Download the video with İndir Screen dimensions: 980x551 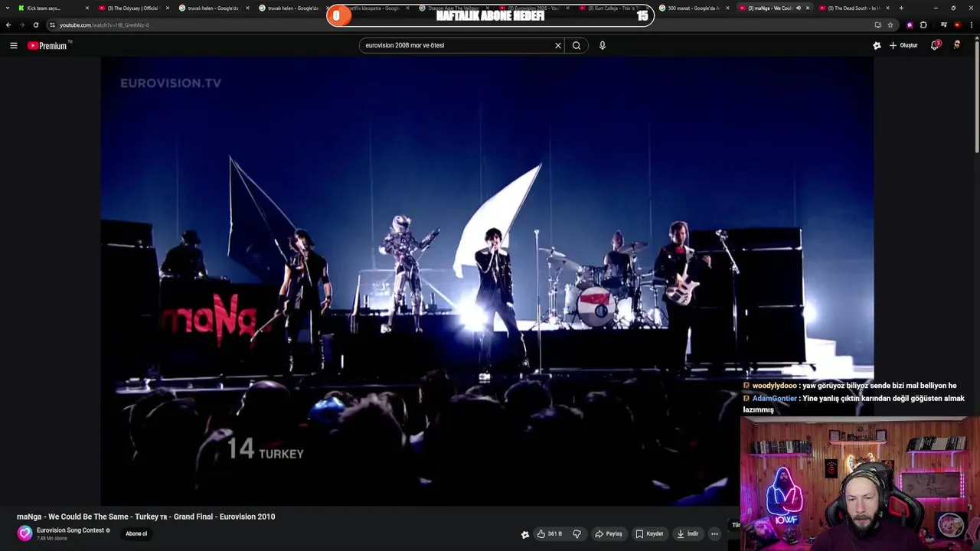(688, 533)
